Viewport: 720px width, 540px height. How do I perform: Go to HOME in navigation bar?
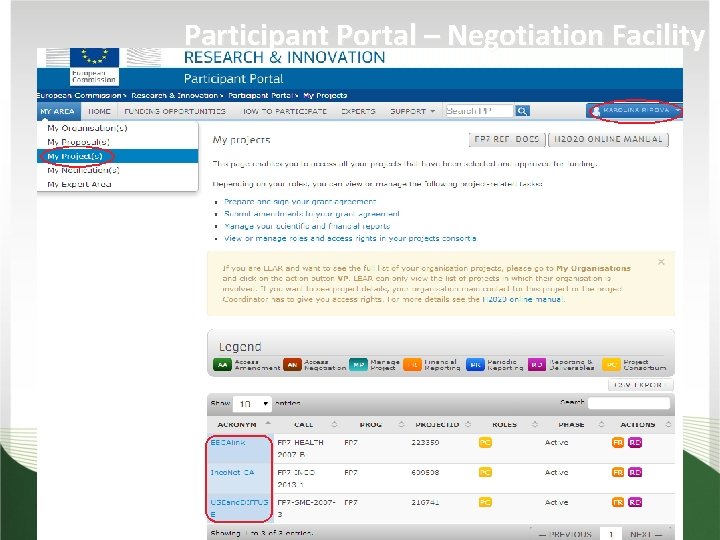99,111
